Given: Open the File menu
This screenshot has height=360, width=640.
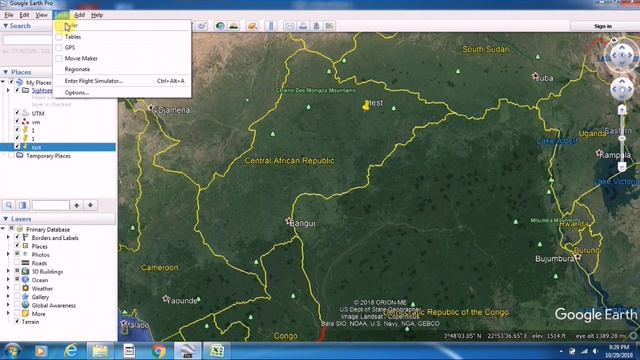Looking at the screenshot, I should [x=9, y=15].
